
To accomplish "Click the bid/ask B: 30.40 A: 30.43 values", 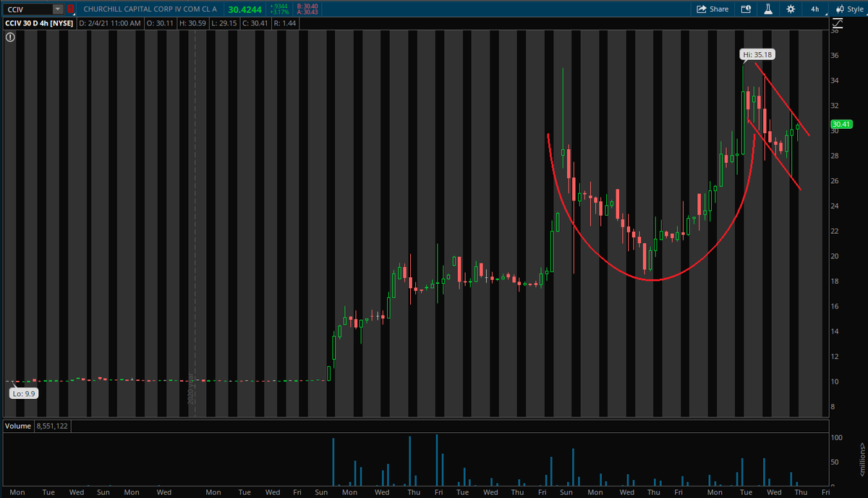I will [307, 9].
